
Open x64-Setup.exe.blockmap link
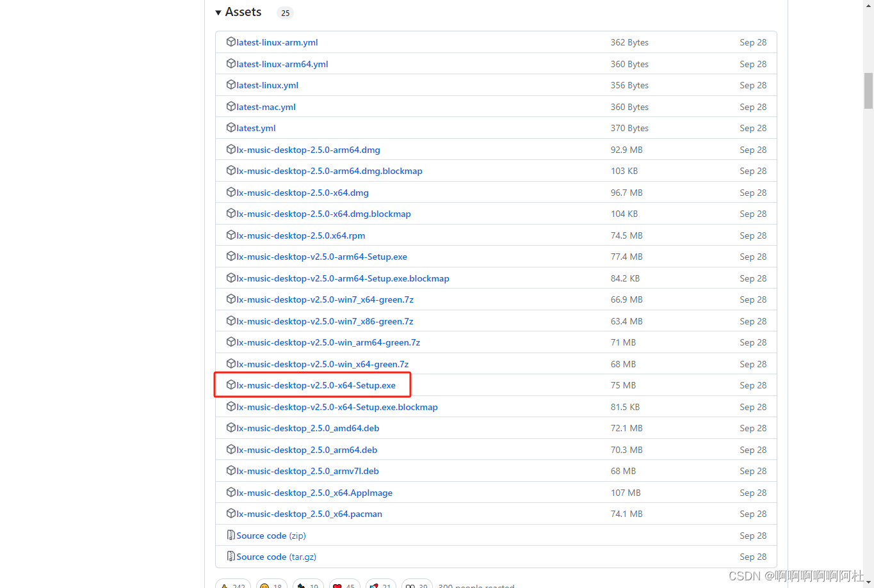click(x=337, y=407)
